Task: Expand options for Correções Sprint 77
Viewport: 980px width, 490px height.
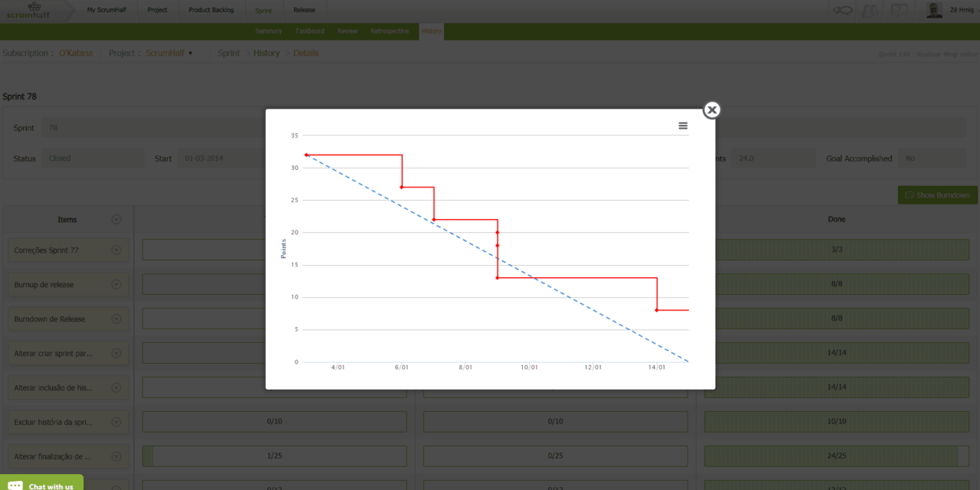Action: 116,250
